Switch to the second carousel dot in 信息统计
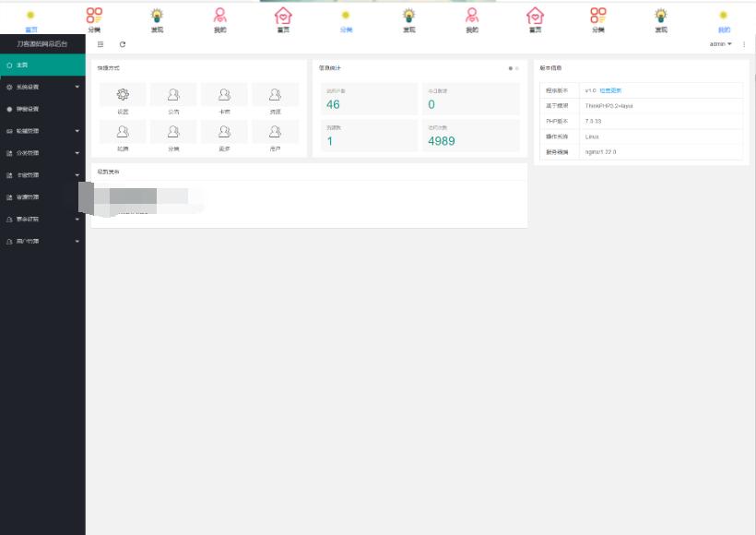The width and height of the screenshot is (756, 535). click(517, 68)
